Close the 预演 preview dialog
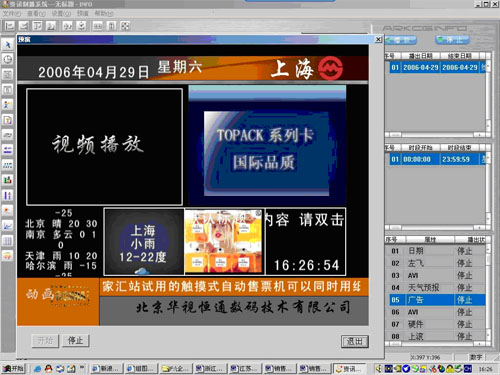The image size is (500, 375). (x=378, y=39)
